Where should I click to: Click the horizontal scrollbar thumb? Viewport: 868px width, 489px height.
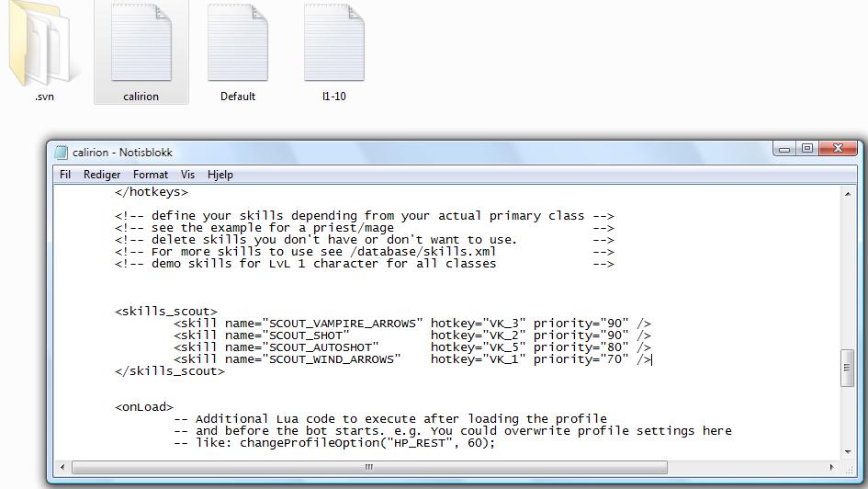pyautogui.click(x=369, y=467)
